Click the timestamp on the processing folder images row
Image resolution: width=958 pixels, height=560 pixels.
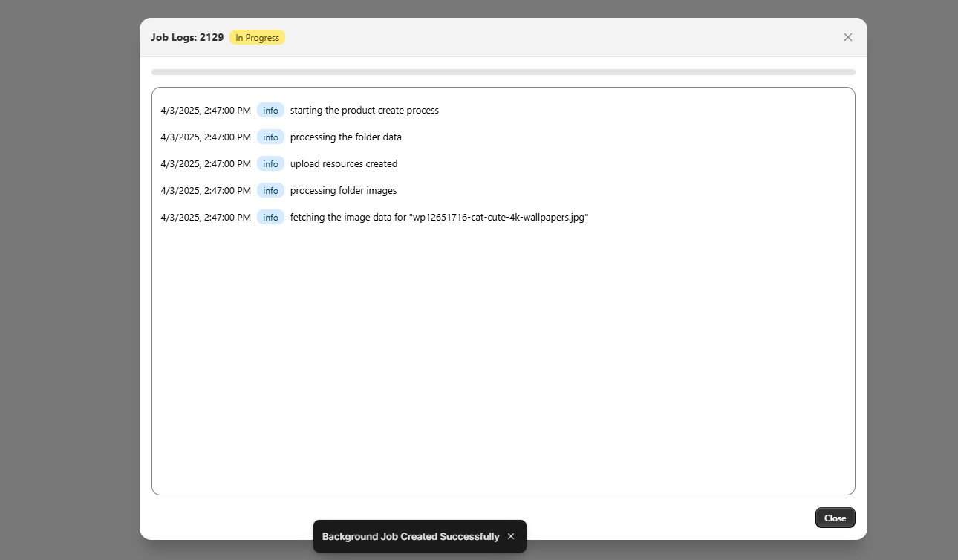coord(205,190)
